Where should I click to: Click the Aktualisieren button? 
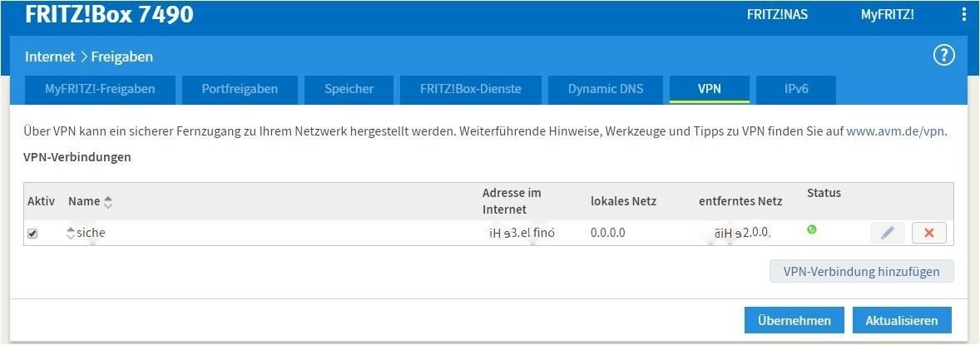pyautogui.click(x=902, y=321)
